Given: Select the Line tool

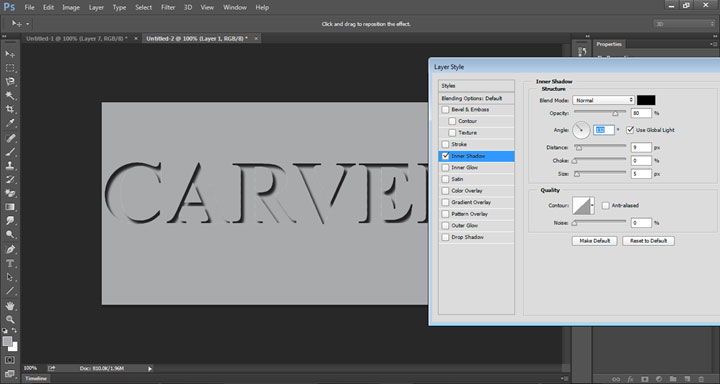Looking at the screenshot, I should tap(10, 291).
